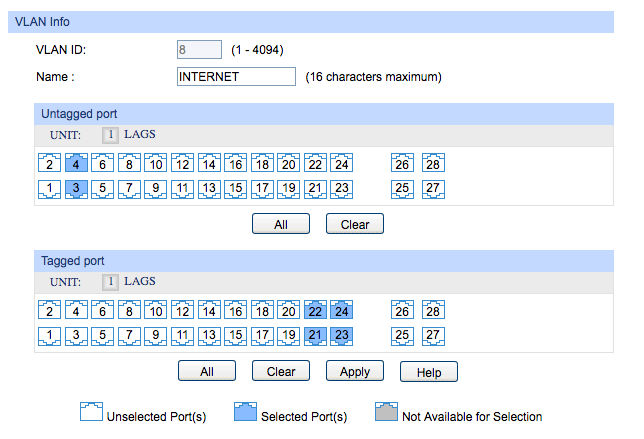644x439 pixels.
Task: Click the Apply button
Action: (x=355, y=371)
